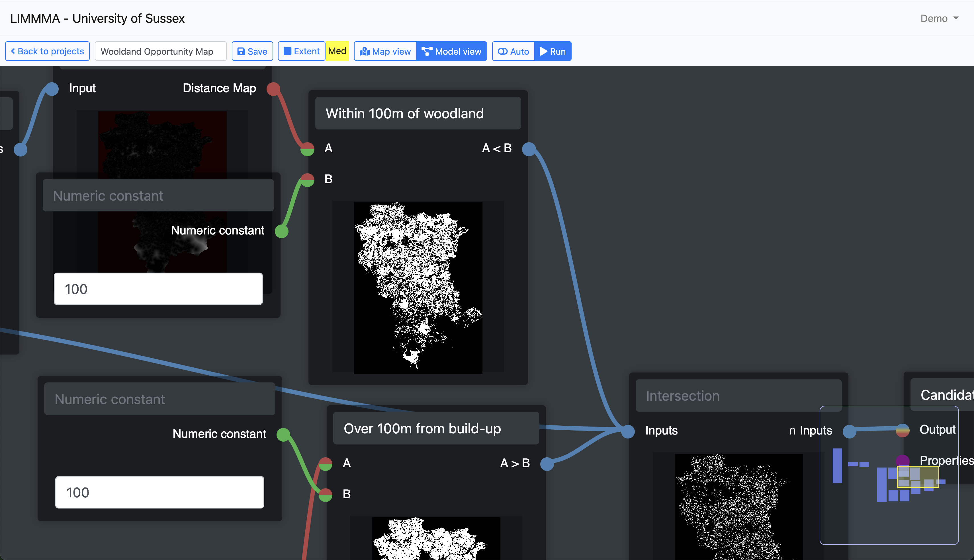Click the yellow Med resolution badge
The width and height of the screenshot is (974, 560).
pos(337,51)
